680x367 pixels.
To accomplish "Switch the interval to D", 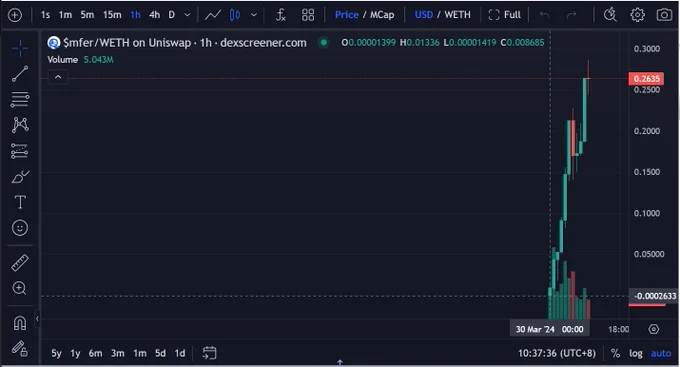I will pyautogui.click(x=172, y=15).
